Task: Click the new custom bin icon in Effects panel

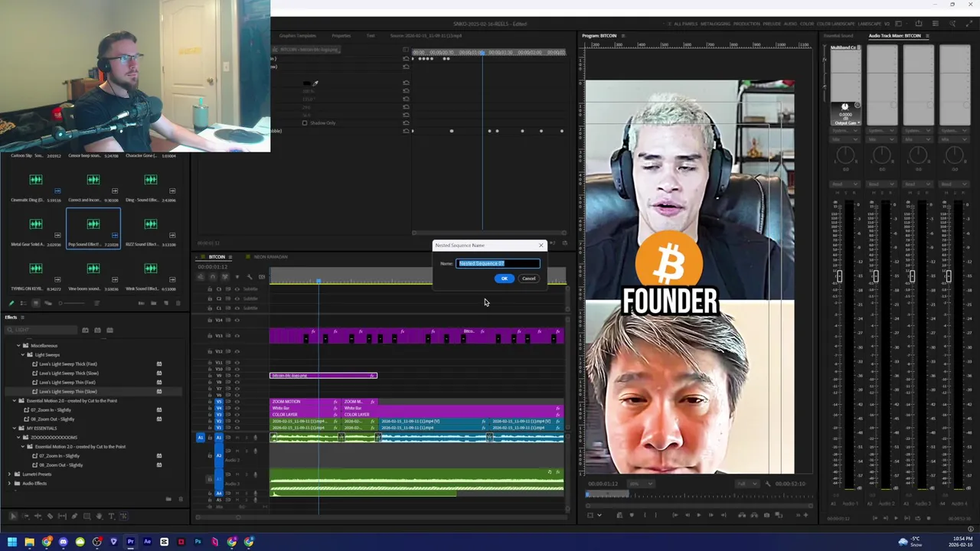Action: tap(168, 499)
